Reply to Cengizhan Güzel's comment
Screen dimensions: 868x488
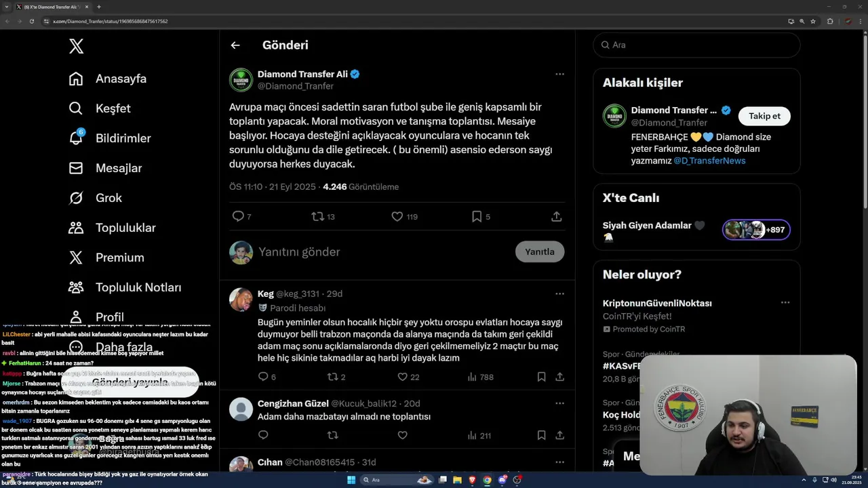[263, 435]
